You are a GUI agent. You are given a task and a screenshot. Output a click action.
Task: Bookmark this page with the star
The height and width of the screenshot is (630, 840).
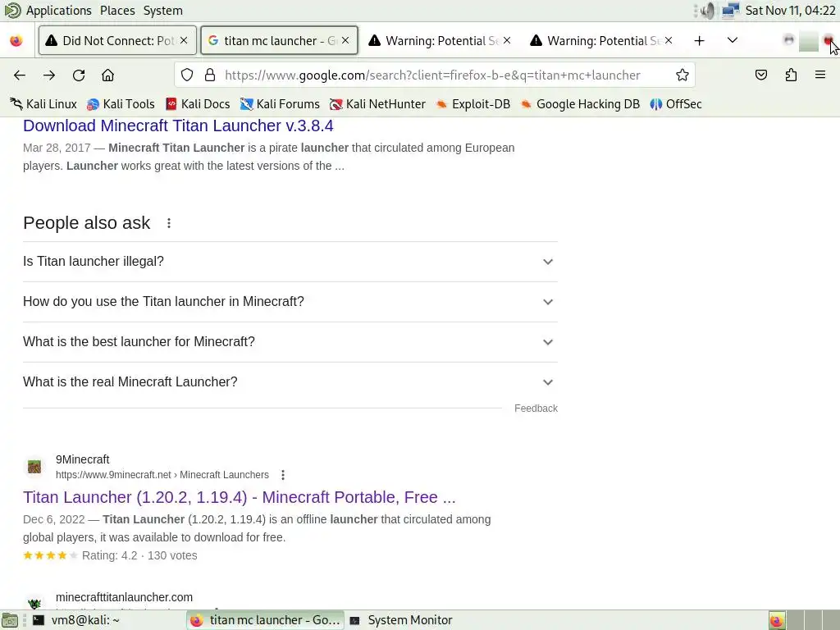pyautogui.click(x=682, y=75)
